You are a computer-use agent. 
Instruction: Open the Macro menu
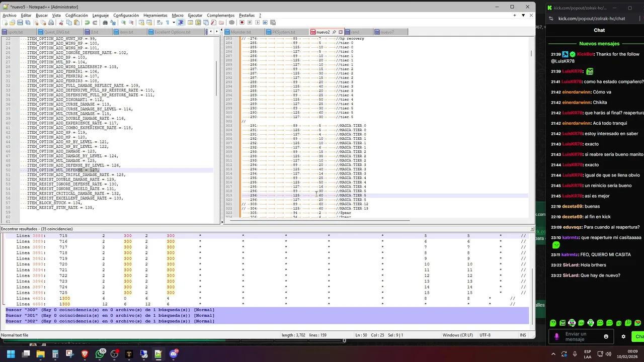[178, 15]
